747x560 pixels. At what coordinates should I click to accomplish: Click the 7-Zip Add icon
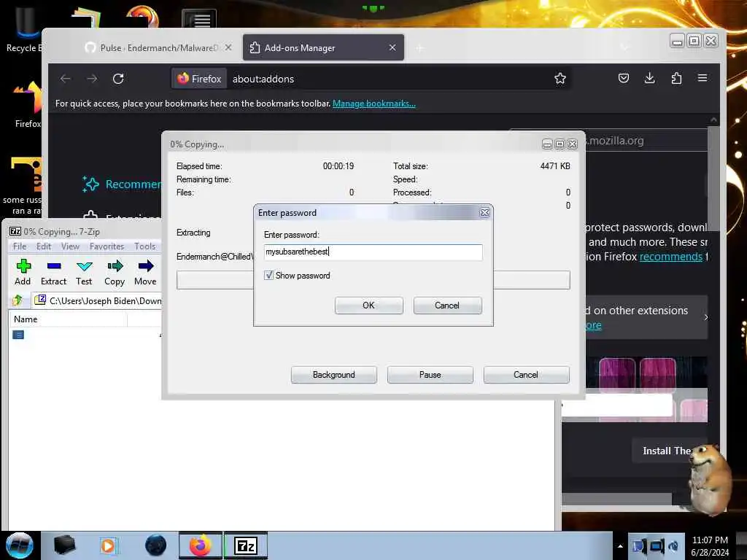click(x=23, y=273)
